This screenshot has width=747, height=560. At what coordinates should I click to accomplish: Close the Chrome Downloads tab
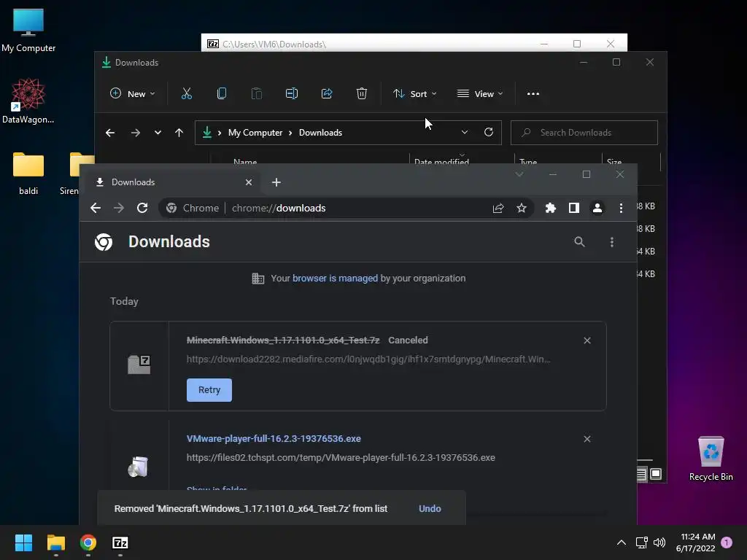point(249,182)
